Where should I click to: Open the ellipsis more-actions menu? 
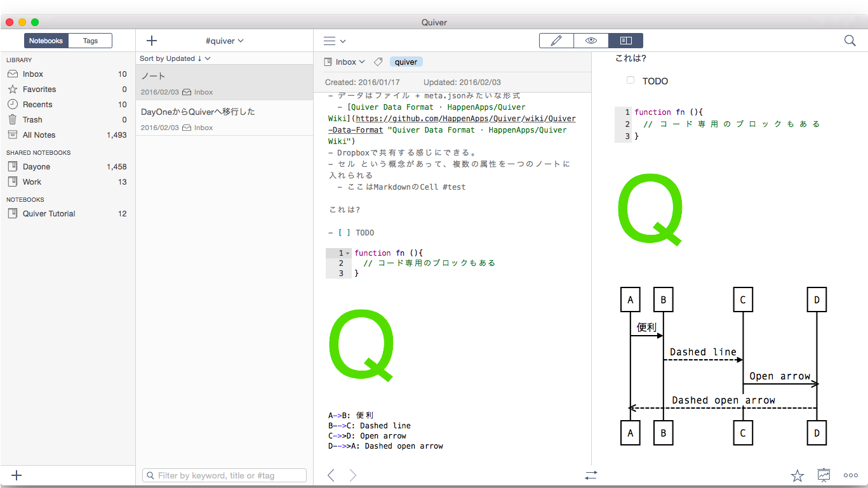coord(850,475)
